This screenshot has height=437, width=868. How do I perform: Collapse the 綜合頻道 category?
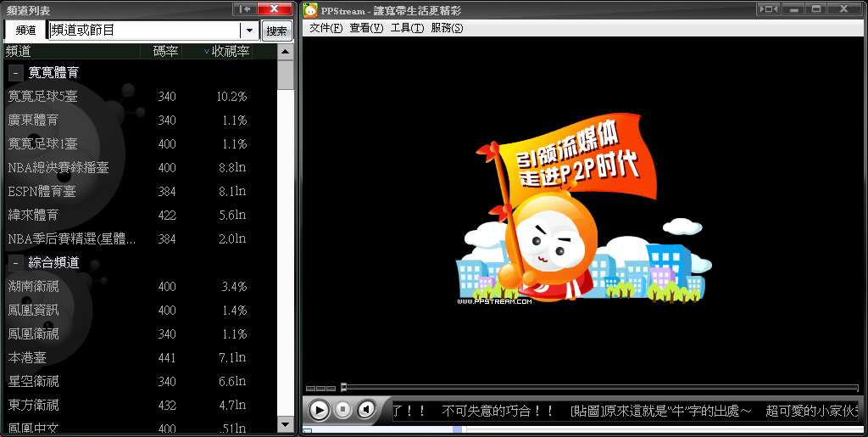coord(15,262)
